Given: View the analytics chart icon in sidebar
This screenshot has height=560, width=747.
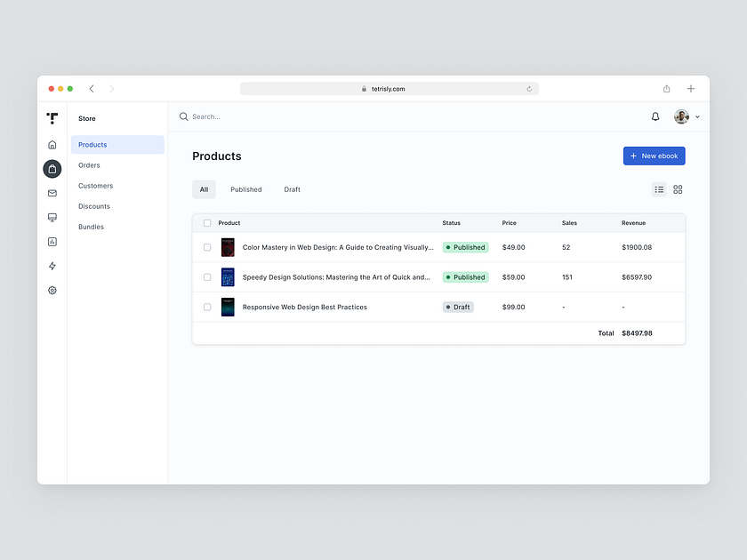Looking at the screenshot, I should [52, 241].
